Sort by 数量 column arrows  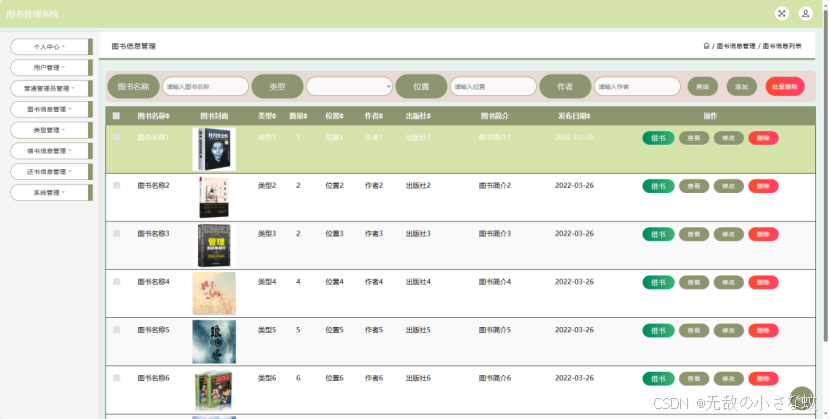[305, 116]
